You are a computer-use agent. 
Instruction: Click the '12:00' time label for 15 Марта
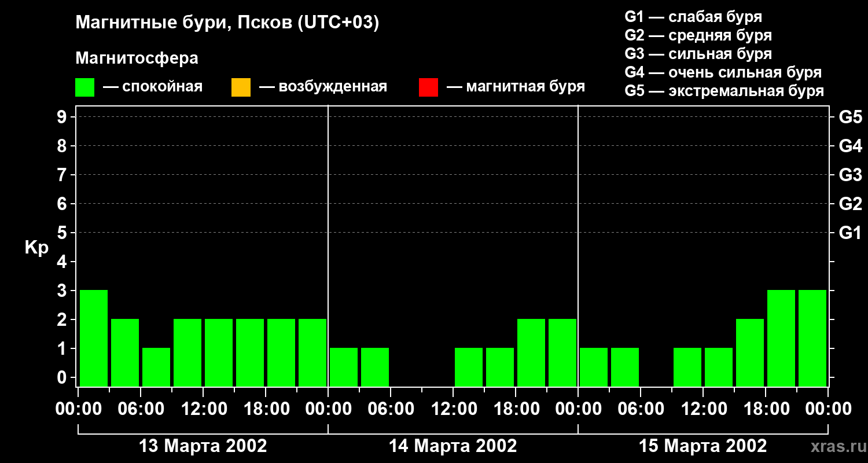[703, 409]
